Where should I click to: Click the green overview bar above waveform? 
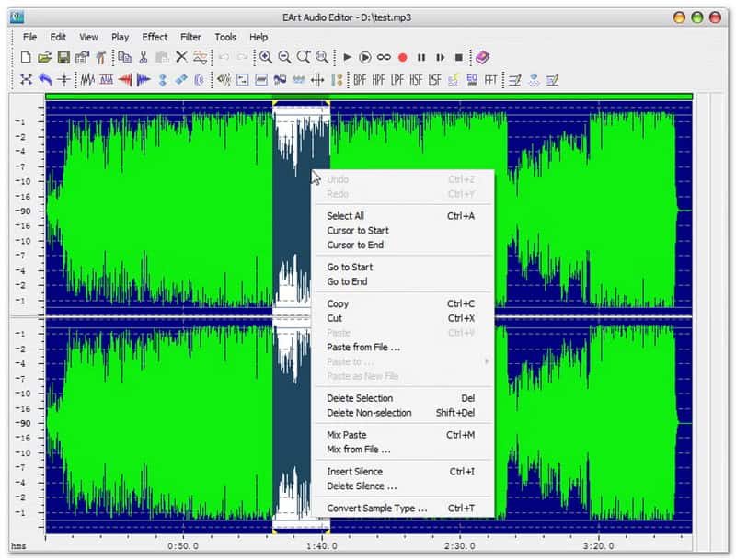(369, 97)
